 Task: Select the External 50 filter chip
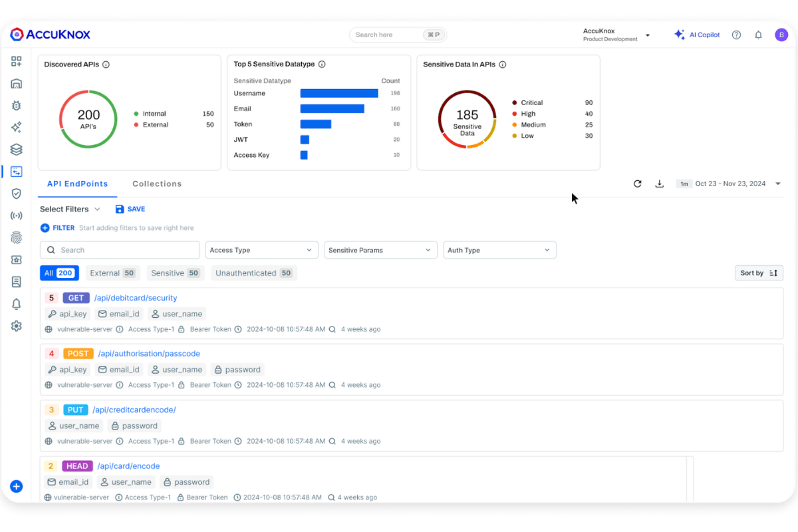(112, 273)
